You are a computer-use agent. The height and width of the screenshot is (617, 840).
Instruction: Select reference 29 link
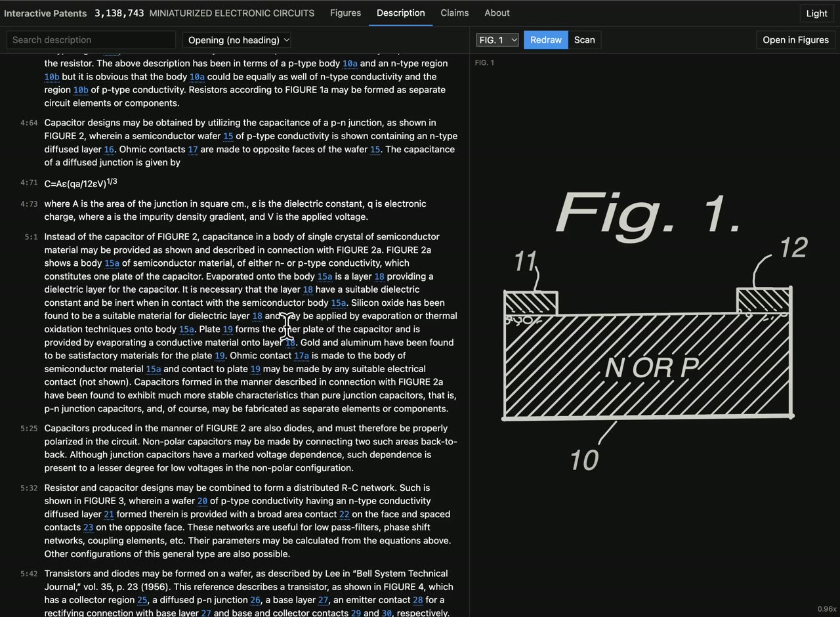pos(356,613)
